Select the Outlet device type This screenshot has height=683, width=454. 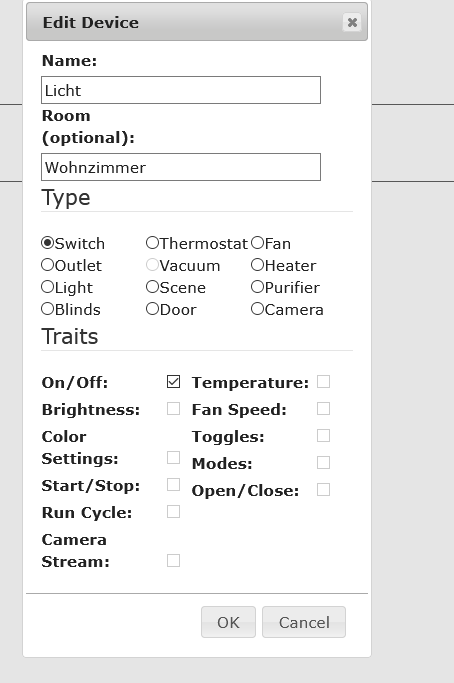point(47,265)
